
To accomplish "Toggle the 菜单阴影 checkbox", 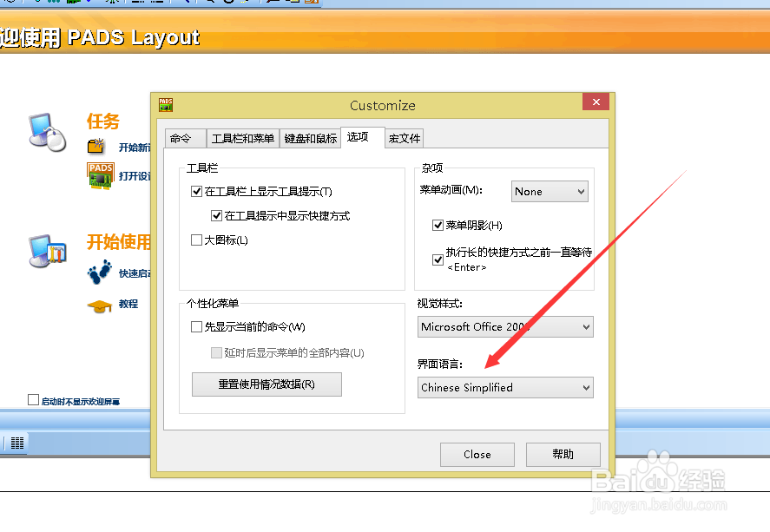I will click(x=438, y=226).
